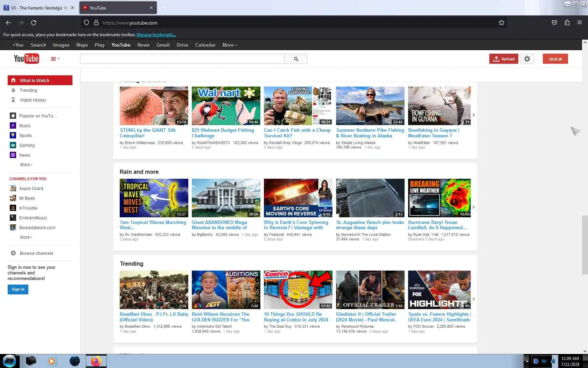The width and height of the screenshot is (588, 368).
Task: Click Mr Bean channel avatar
Action: (x=13, y=198)
